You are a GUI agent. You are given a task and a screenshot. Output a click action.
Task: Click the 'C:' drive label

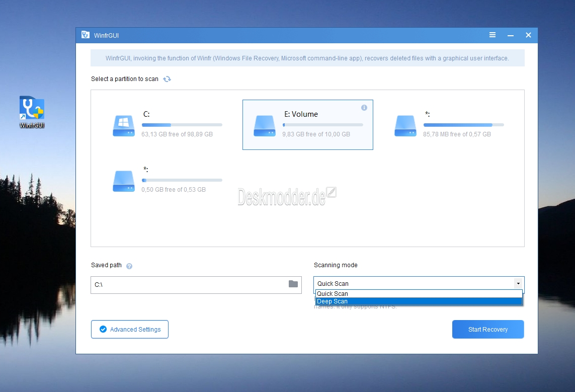pyautogui.click(x=146, y=114)
